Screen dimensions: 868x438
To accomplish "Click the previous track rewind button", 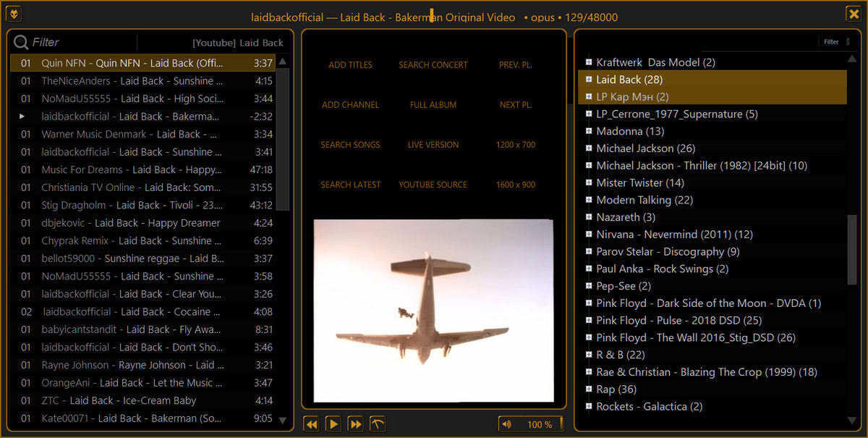I will [x=312, y=424].
